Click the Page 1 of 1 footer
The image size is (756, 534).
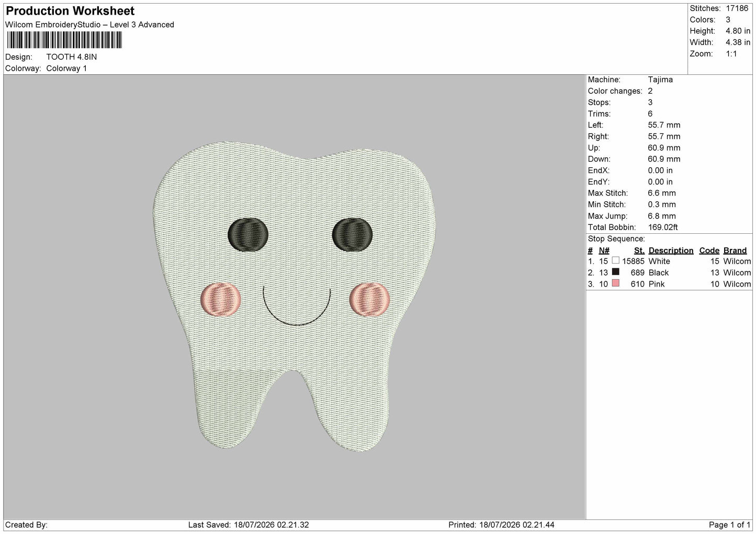(x=730, y=525)
